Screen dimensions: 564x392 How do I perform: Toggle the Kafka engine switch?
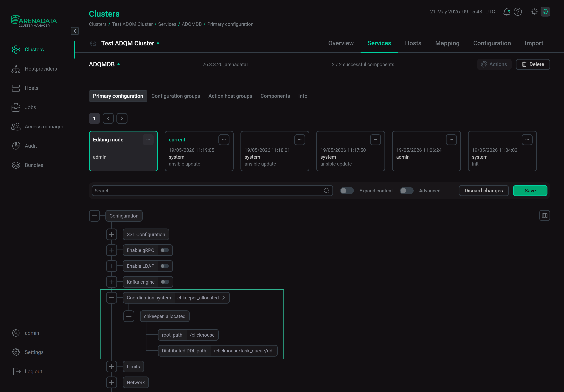165,282
